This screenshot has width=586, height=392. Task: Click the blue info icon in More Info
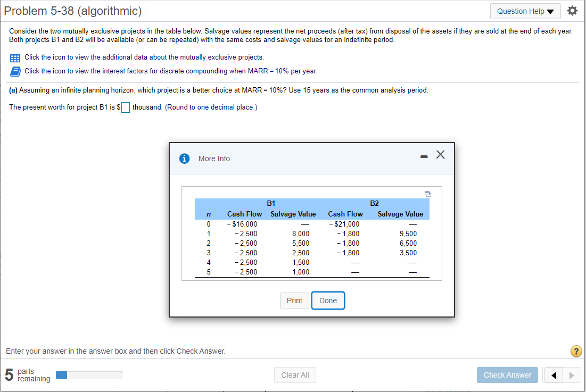click(x=184, y=159)
